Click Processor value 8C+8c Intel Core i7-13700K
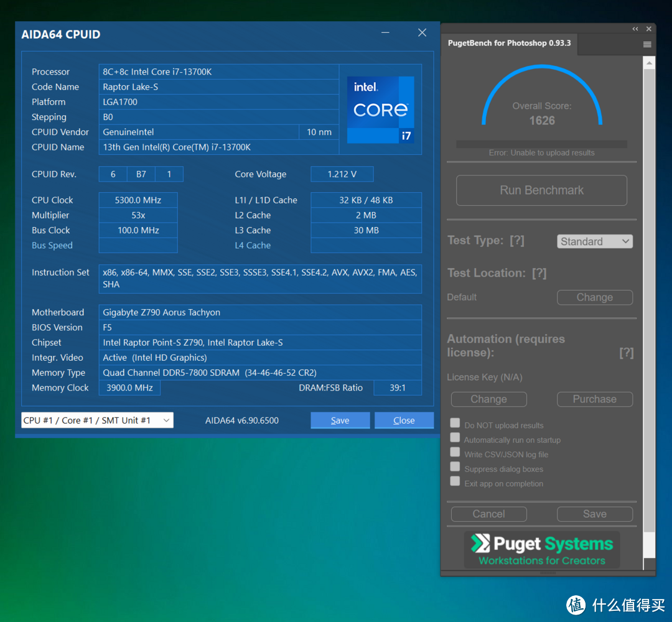The image size is (672, 622). [x=218, y=72]
